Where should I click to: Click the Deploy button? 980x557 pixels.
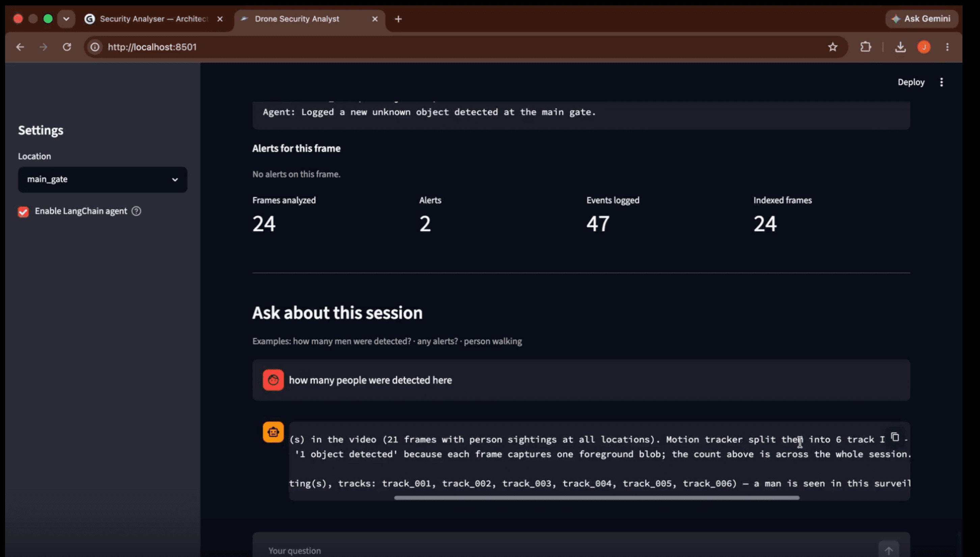click(x=911, y=82)
